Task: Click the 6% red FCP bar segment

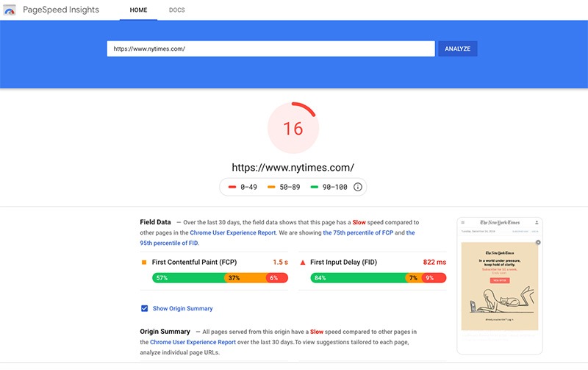Action: pyautogui.click(x=277, y=278)
